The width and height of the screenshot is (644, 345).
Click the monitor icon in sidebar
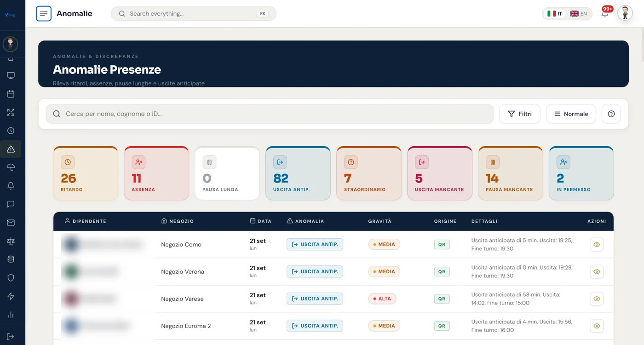point(11,75)
